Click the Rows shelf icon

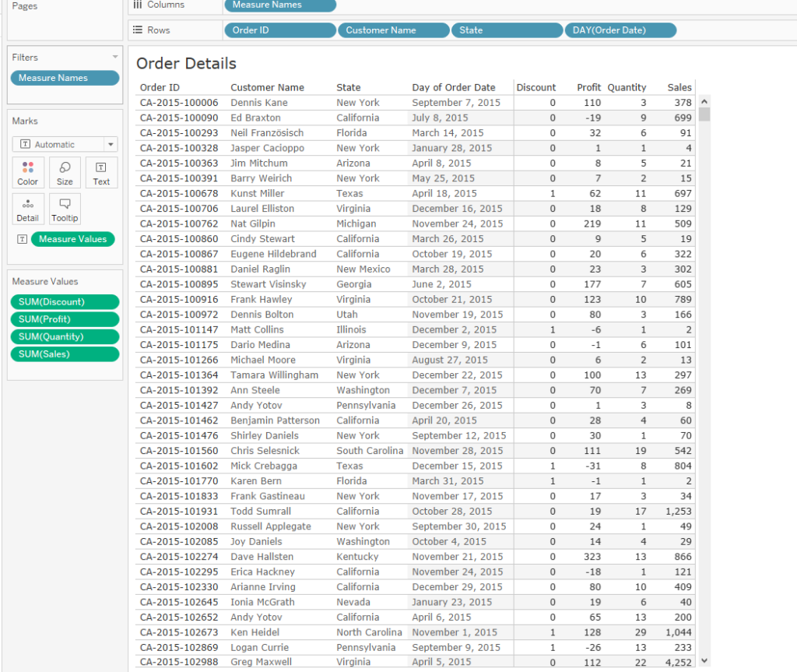click(138, 30)
